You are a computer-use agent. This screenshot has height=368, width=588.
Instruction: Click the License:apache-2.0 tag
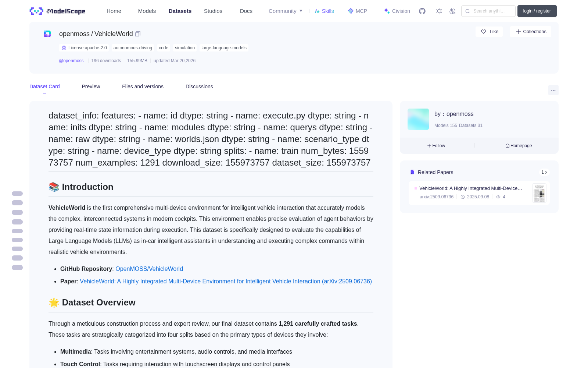point(84,48)
